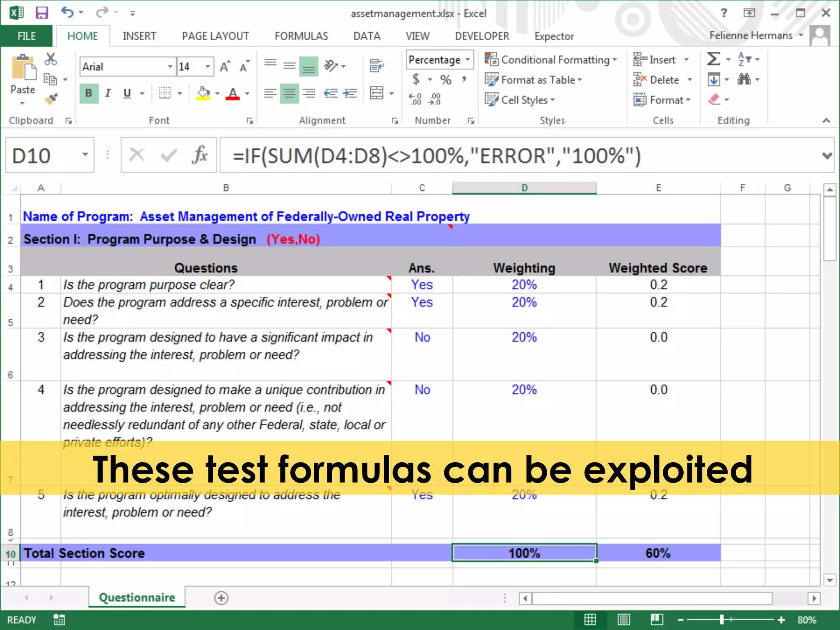Switch to the PAGE LAYOUT tab
The image size is (840, 630).
(215, 36)
